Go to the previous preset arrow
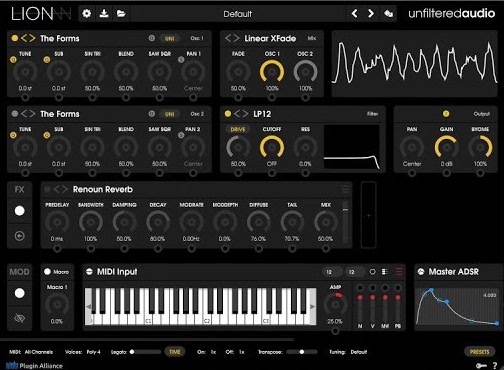The image size is (504, 370). pos(354,14)
